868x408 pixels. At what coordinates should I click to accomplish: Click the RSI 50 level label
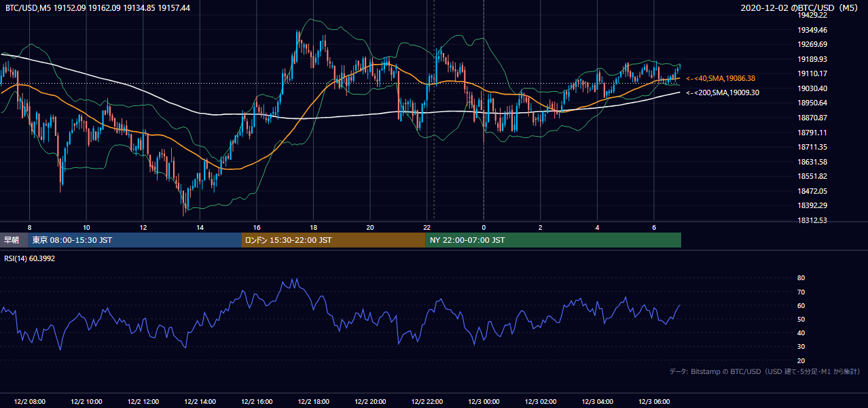click(x=801, y=319)
